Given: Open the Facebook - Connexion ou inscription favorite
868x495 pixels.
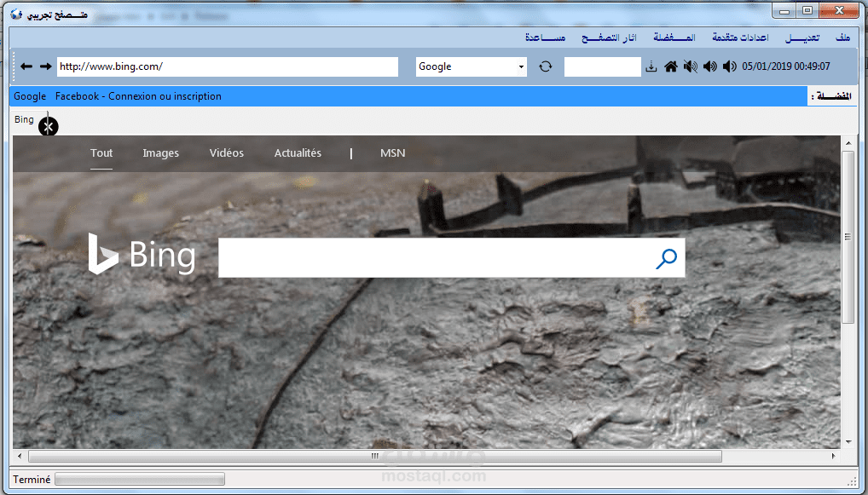Looking at the screenshot, I should 138,96.
